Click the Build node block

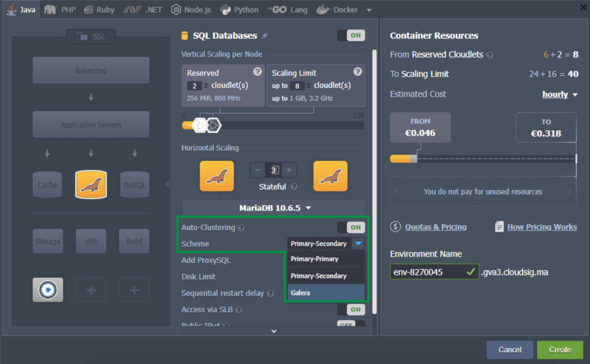pyautogui.click(x=134, y=241)
